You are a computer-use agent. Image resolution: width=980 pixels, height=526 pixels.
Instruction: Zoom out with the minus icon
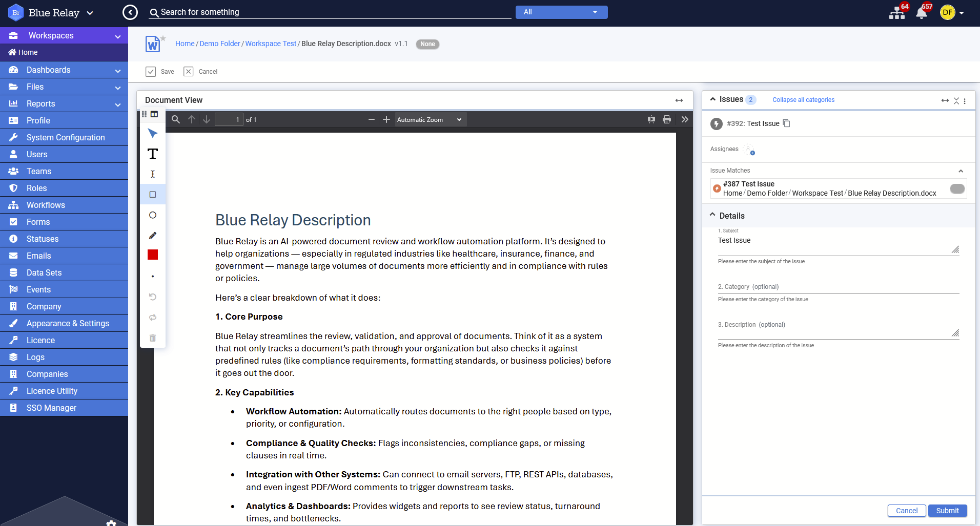pyautogui.click(x=372, y=119)
